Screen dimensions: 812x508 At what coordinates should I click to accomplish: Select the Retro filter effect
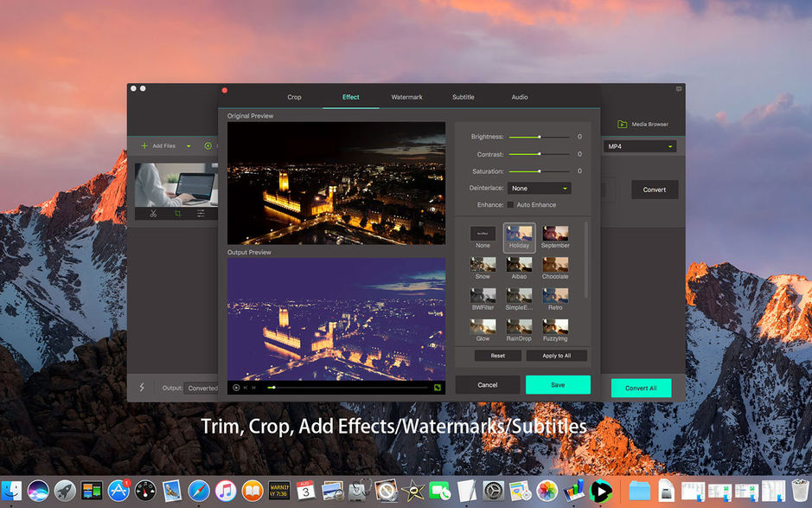coord(554,295)
